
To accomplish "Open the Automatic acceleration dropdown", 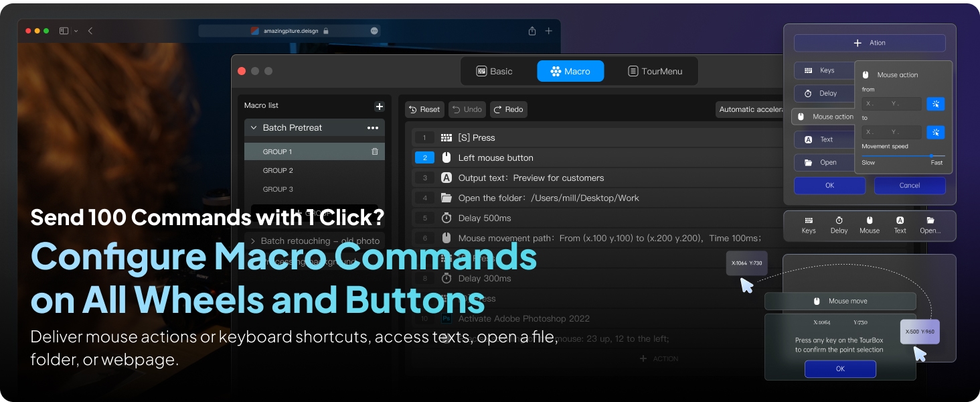I will [x=750, y=110].
